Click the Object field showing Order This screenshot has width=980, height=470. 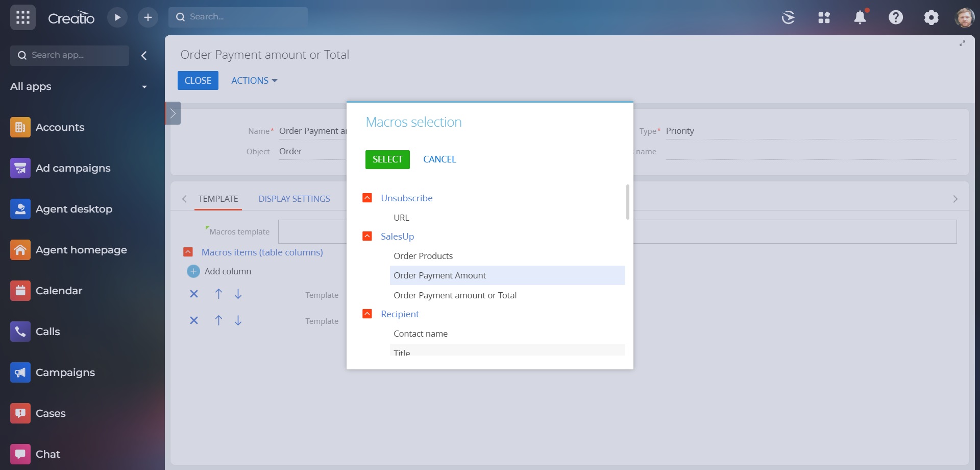312,151
